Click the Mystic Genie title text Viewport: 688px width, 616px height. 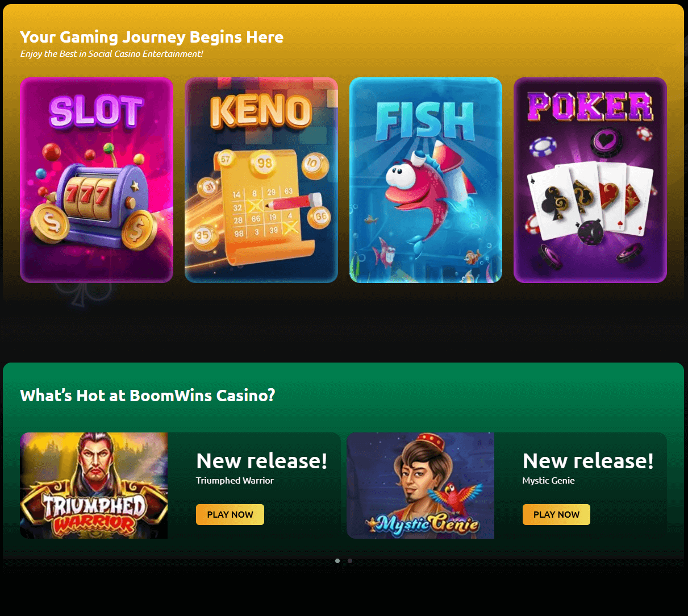(x=548, y=481)
